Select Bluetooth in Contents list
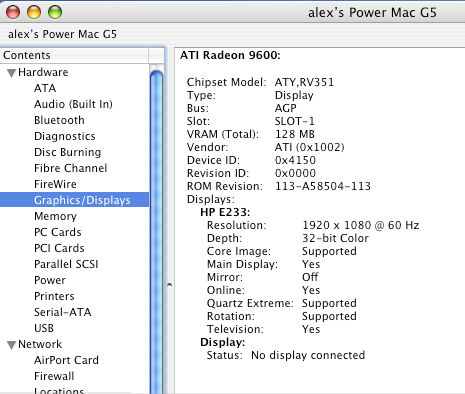This screenshot has width=465, height=394. (59, 120)
